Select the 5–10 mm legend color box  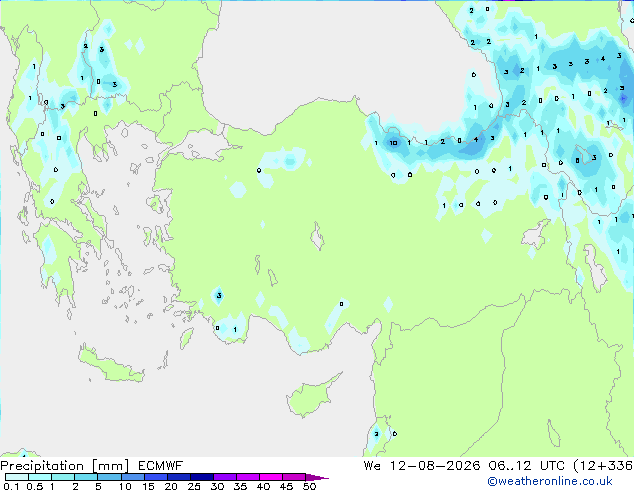pyautogui.click(x=109, y=477)
